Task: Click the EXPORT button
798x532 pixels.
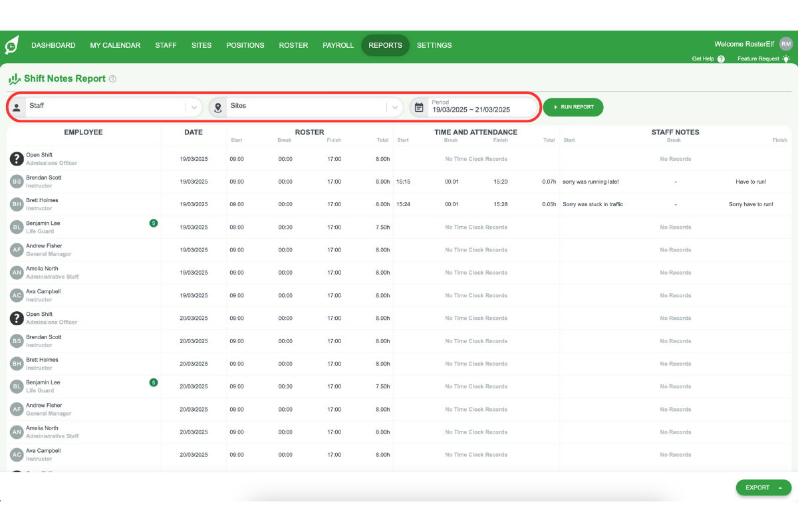Action: coord(758,487)
